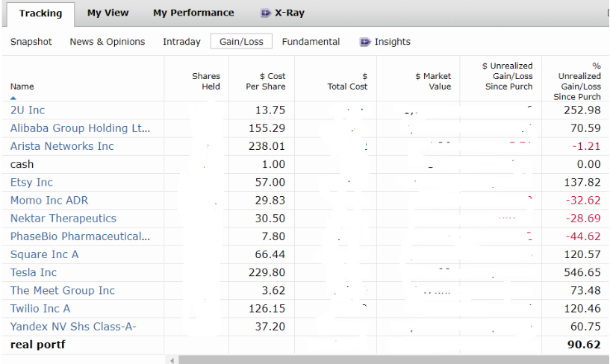Image resolution: width=610 pixels, height=364 pixels.
Task: Click Twilio cost per share 126.15
Action: click(267, 309)
